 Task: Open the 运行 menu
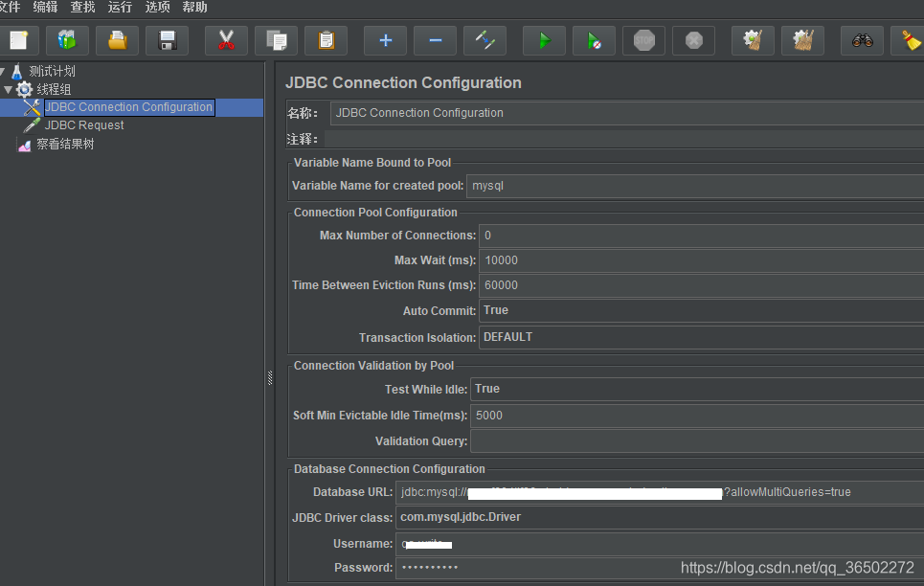119,8
